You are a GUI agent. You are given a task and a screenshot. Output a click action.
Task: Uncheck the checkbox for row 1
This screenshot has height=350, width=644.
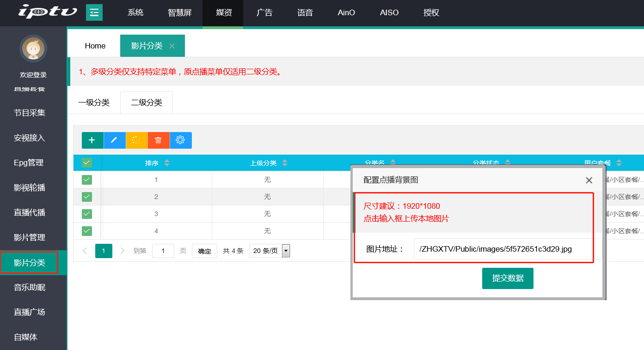coord(87,180)
